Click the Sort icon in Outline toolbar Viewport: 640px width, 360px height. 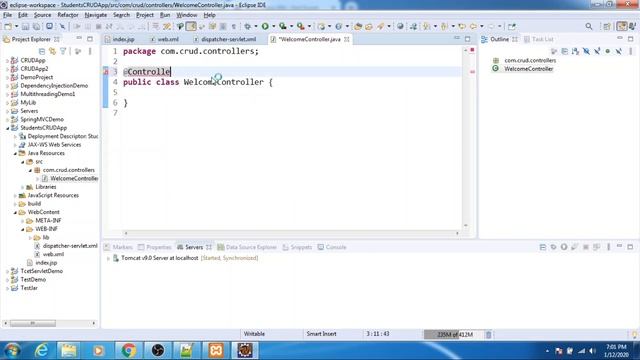(575, 51)
